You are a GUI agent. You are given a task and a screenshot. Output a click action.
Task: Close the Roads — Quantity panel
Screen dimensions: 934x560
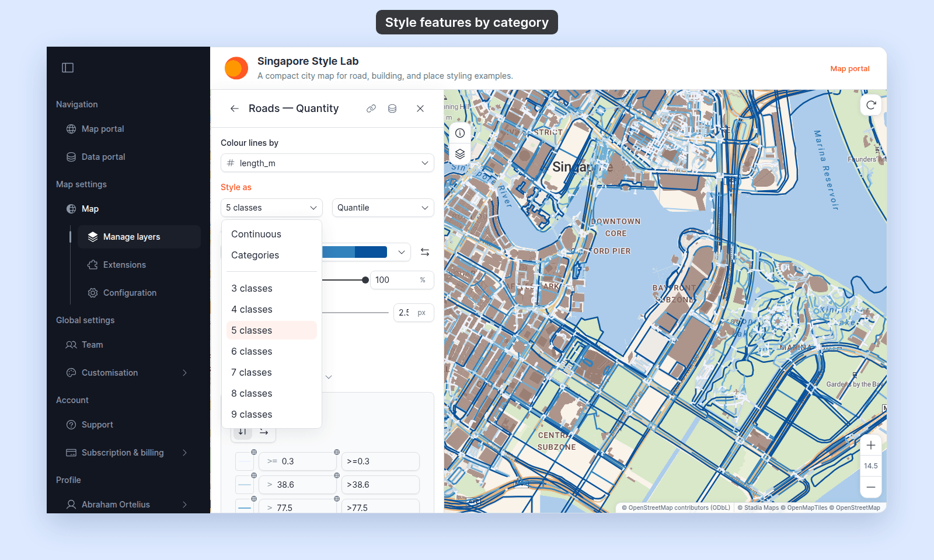coord(420,108)
